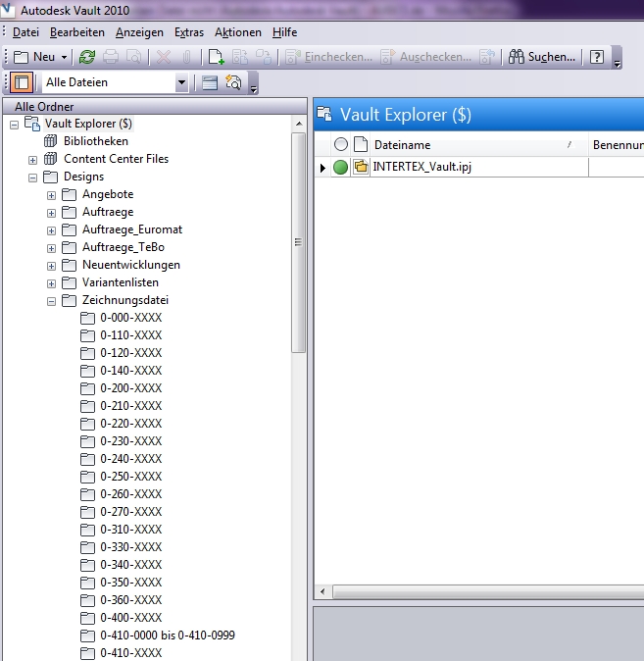Click the folder tree vertical scrollbar thumb
644x661 pixels.
click(298, 242)
